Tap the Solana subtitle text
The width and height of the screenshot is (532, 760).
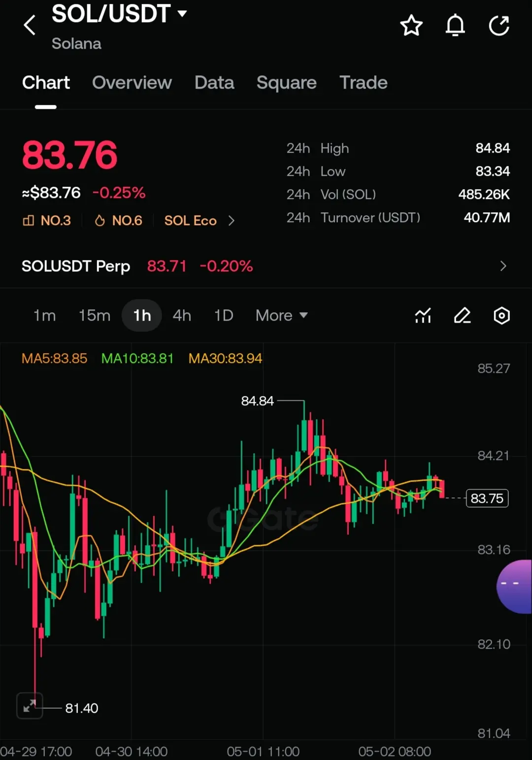coord(76,43)
